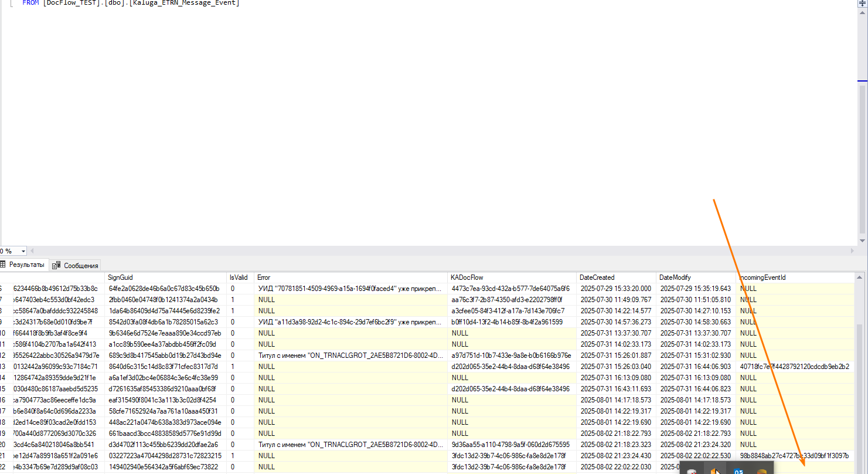Select DateCreated cell 2025-07-31 16:43:11.693
This screenshot has height=474, width=868.
coord(617,389)
